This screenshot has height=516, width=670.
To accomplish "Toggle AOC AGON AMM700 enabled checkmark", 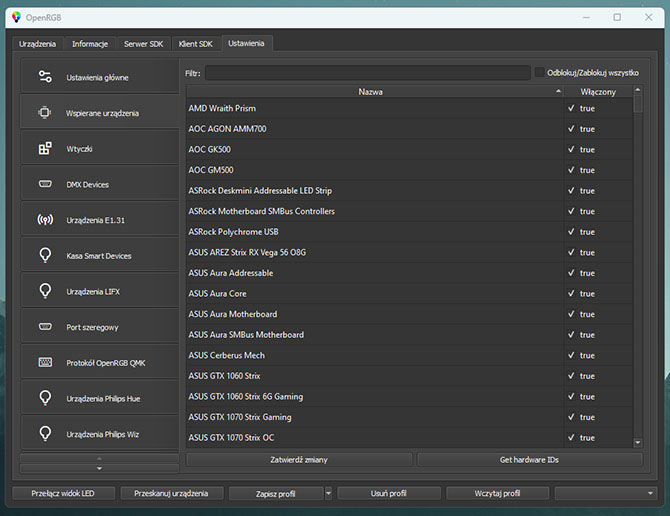I will 571,129.
